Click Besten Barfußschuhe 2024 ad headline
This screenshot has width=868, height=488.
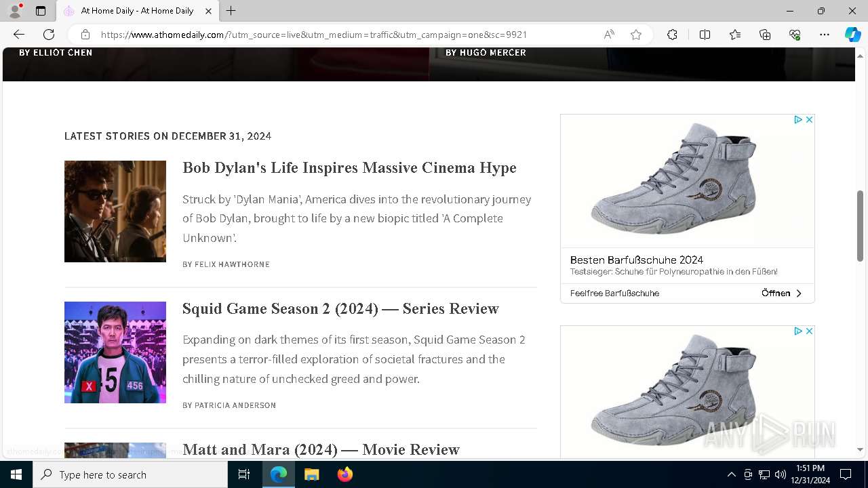(x=637, y=260)
